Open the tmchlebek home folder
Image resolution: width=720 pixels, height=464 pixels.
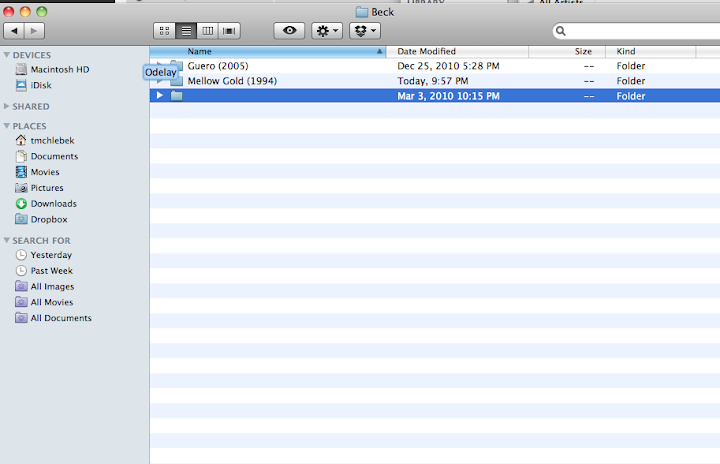tap(52, 141)
